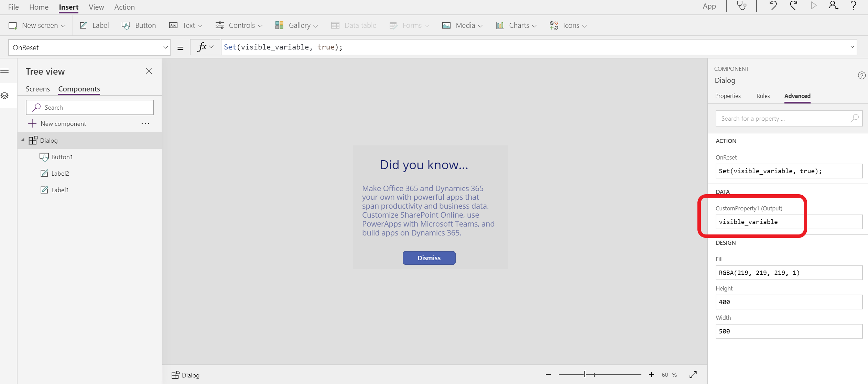Select the Undo icon in toolbar
Image resolution: width=868 pixels, height=384 pixels.
tap(772, 7)
